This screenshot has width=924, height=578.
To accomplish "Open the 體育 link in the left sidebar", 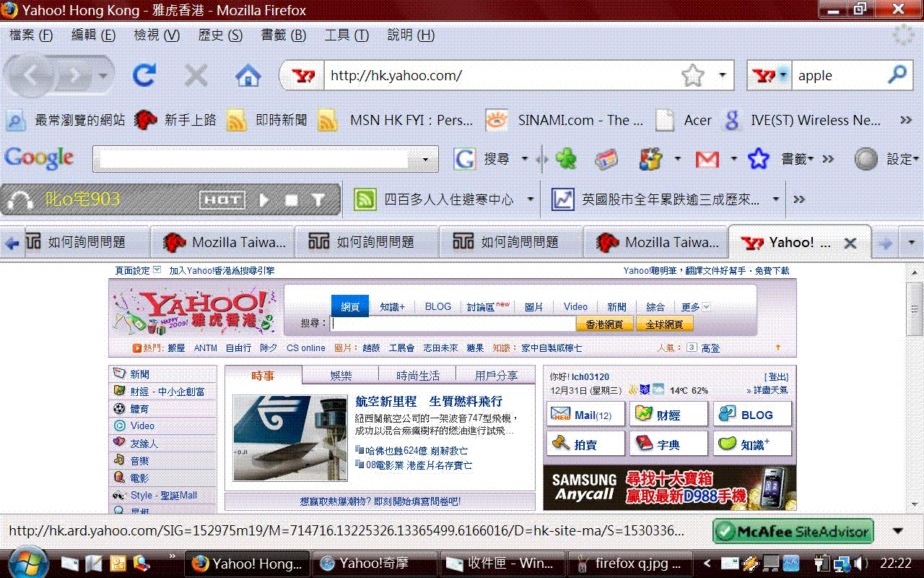I will click(140, 409).
